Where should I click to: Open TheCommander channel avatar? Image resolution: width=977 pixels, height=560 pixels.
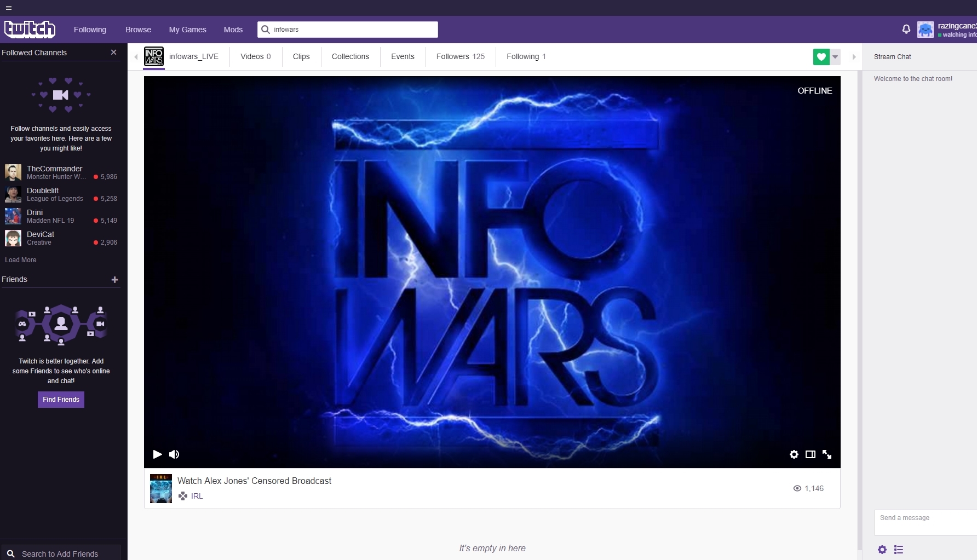(13, 172)
